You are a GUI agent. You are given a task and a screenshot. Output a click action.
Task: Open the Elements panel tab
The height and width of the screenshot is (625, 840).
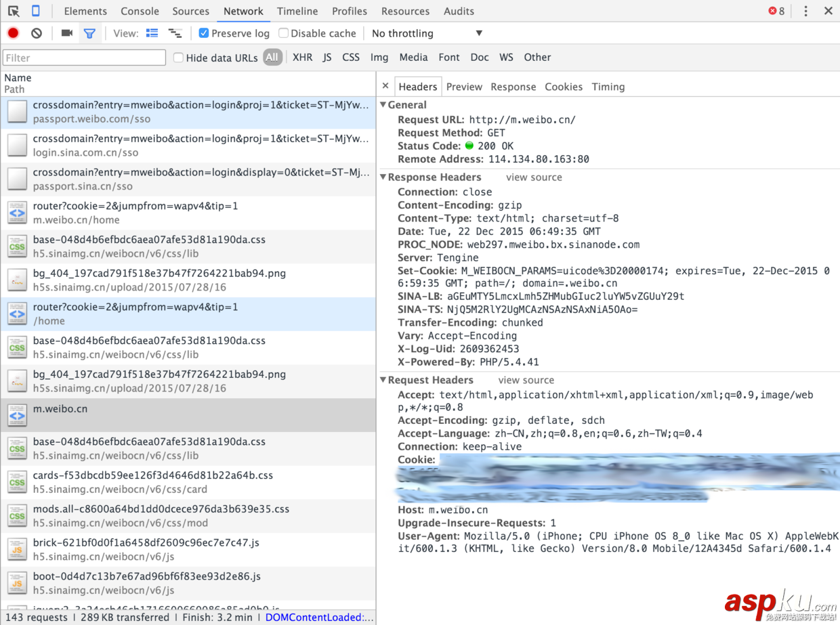point(85,11)
